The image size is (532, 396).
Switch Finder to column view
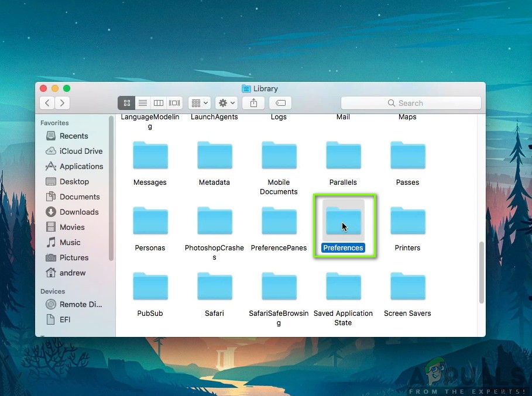click(x=158, y=103)
